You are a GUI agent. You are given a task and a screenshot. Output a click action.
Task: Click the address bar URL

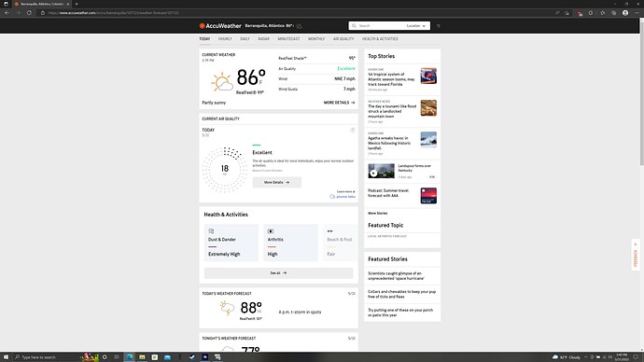click(113, 13)
